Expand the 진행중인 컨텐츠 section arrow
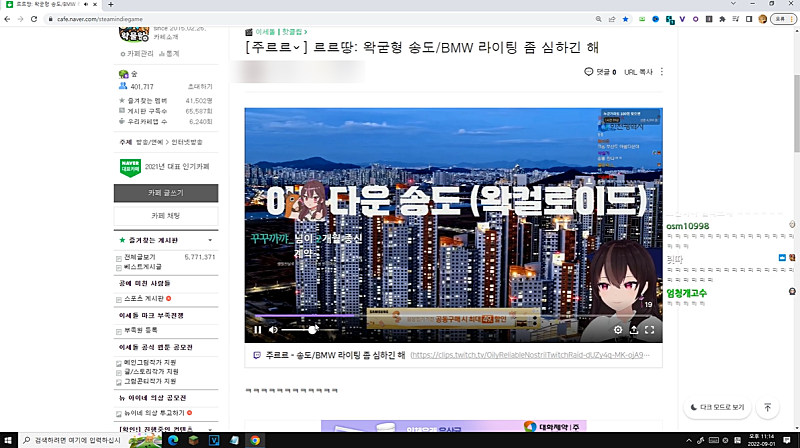 pyautogui.click(x=210, y=429)
